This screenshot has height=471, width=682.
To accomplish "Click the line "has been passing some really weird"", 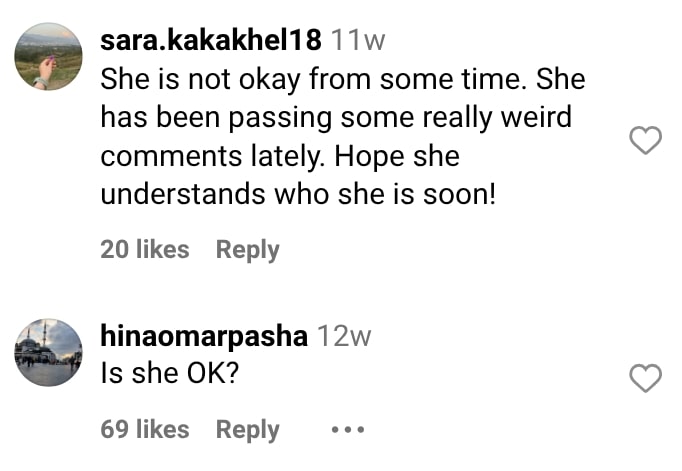I will click(x=335, y=118).
